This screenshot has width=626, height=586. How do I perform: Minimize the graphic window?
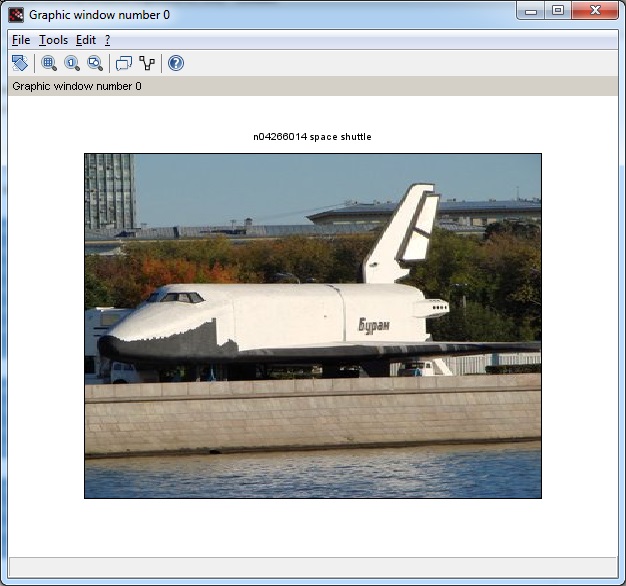coord(531,11)
